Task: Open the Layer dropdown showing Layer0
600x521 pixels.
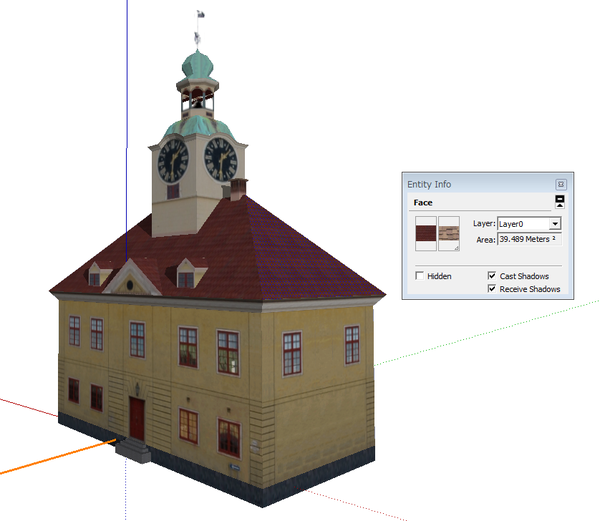Action: (529, 224)
